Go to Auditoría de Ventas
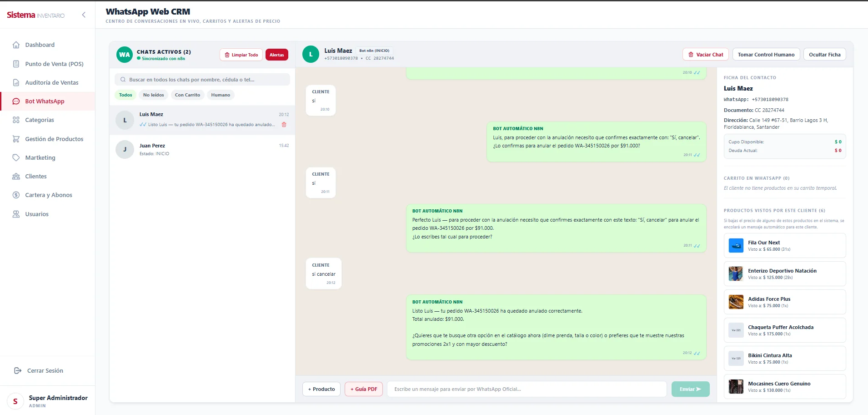 tap(47, 82)
